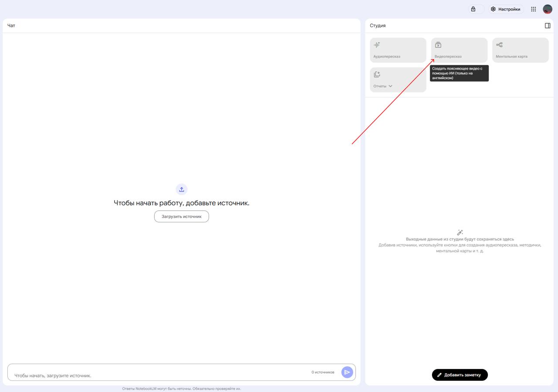The height and width of the screenshot is (392, 558).
Task: Click the Аудиопересказ waveform icon
Action: (377, 44)
